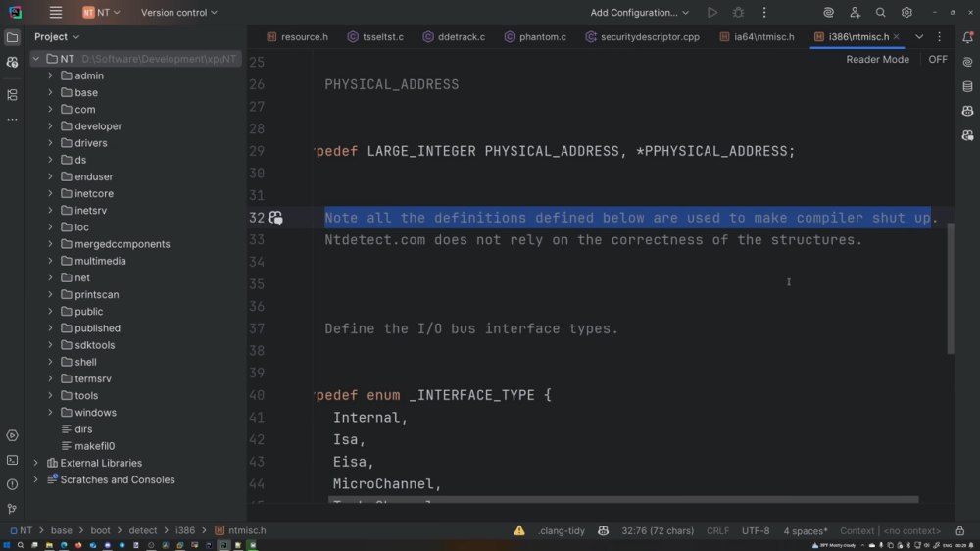Open the Notifications bell

pos(967,37)
